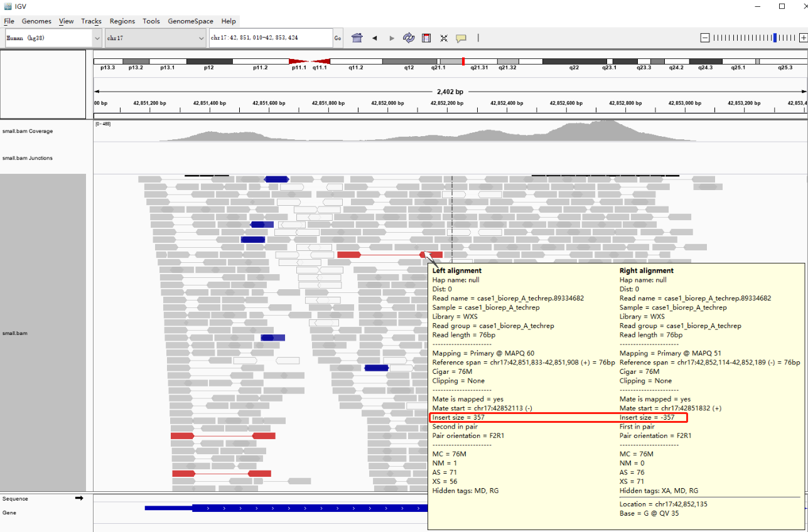Open the chr17 chromosome dropdown
808x532 pixels.
[156, 38]
